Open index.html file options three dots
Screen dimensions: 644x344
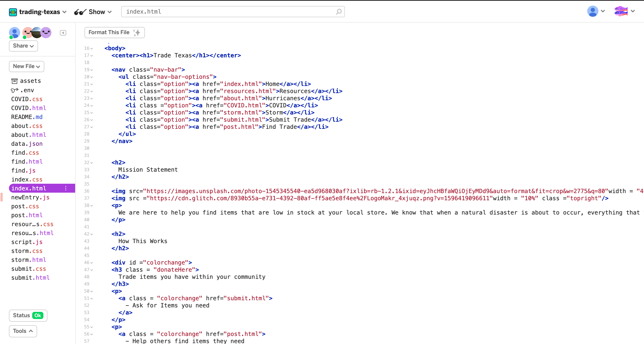(66, 188)
